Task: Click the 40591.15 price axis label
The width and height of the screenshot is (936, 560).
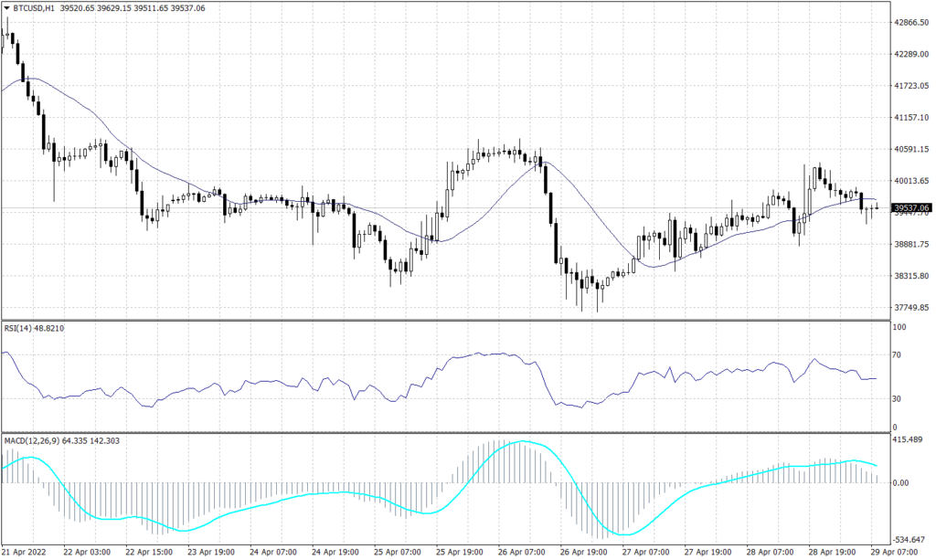Action: pyautogui.click(x=911, y=149)
